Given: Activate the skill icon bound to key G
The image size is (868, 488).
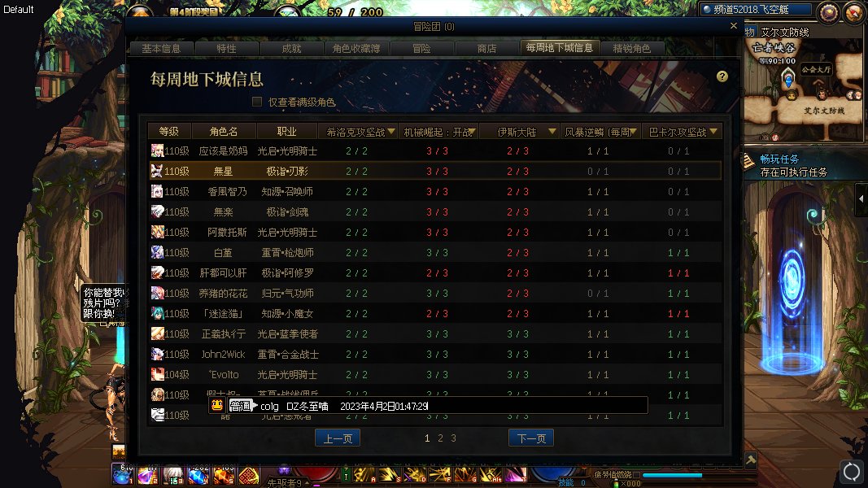Looking at the screenshot, I should pos(465,475).
